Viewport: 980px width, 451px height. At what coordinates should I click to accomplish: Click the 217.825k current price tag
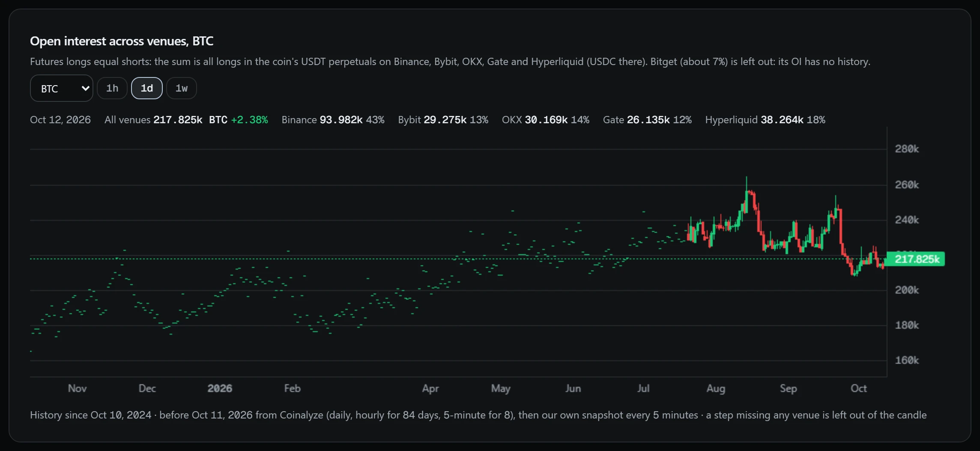915,259
